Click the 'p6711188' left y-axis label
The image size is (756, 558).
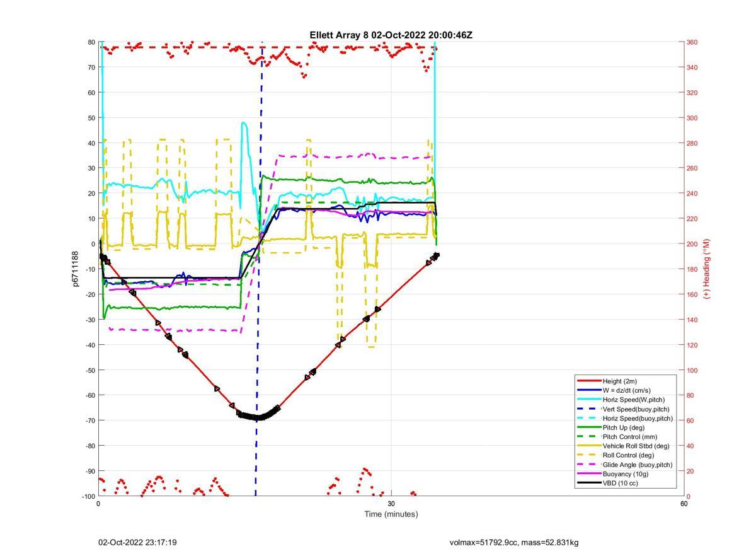[x=75, y=269]
